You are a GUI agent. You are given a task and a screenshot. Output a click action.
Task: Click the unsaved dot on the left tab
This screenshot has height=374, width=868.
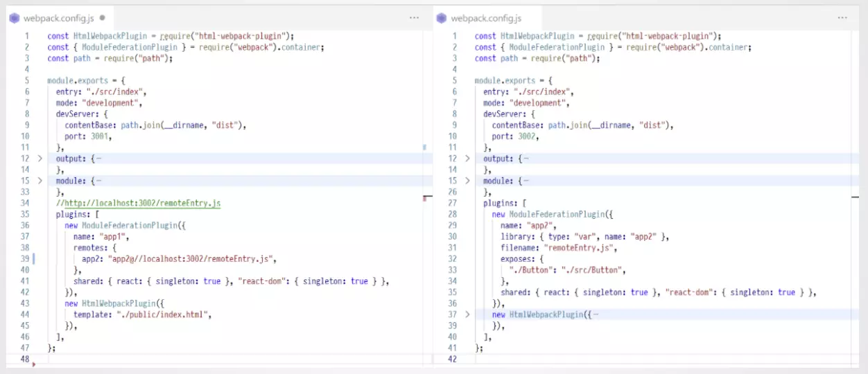coord(102,18)
